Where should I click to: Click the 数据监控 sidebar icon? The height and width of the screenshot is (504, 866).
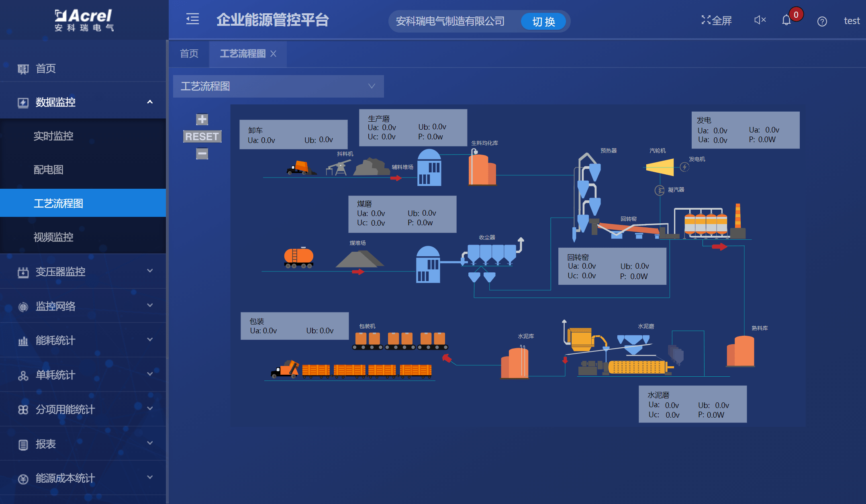[x=23, y=103]
